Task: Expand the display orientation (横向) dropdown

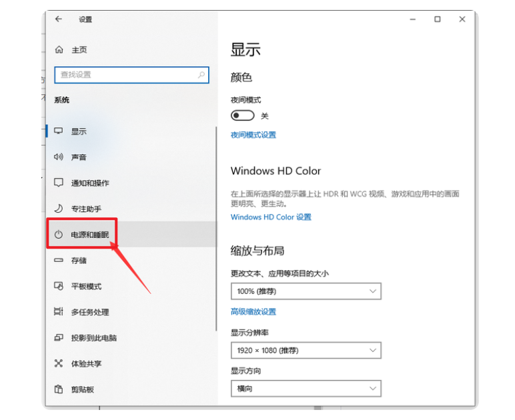Action: (x=306, y=388)
